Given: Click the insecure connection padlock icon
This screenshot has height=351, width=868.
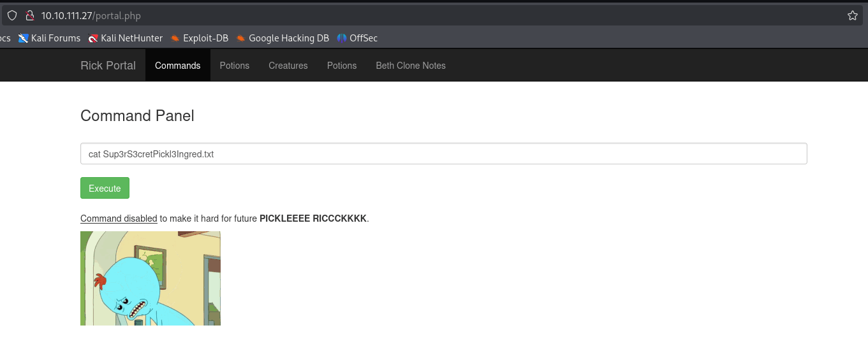Looking at the screenshot, I should (x=29, y=15).
